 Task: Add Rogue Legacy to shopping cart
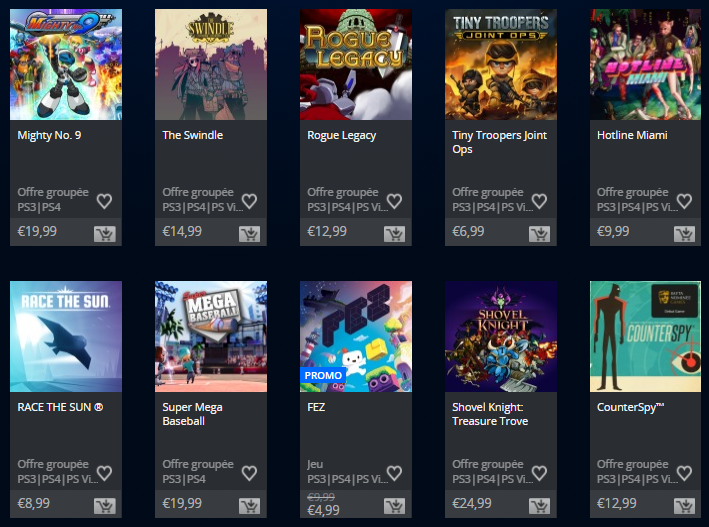click(x=395, y=234)
